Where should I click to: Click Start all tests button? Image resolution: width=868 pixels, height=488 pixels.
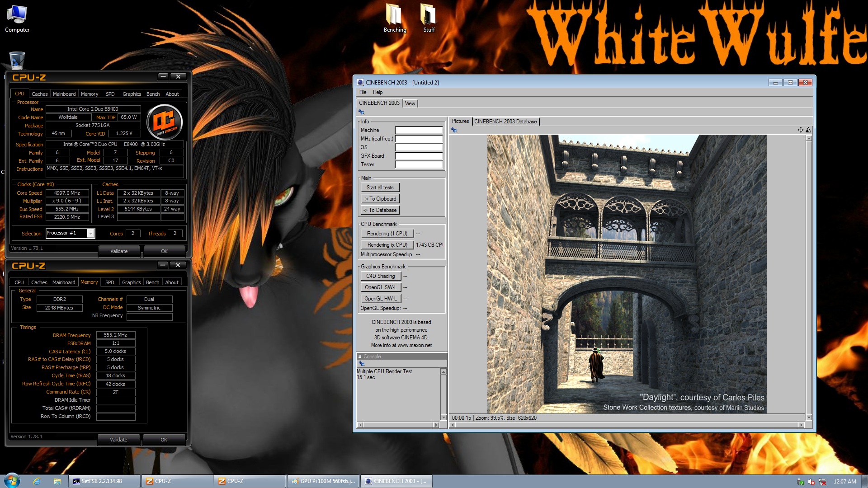[380, 188]
